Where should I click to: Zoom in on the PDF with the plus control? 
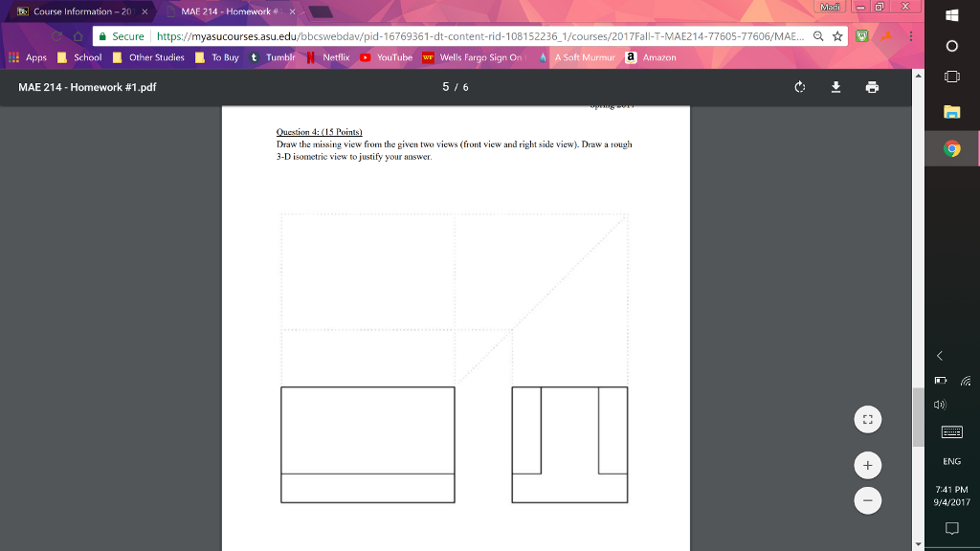[867, 465]
